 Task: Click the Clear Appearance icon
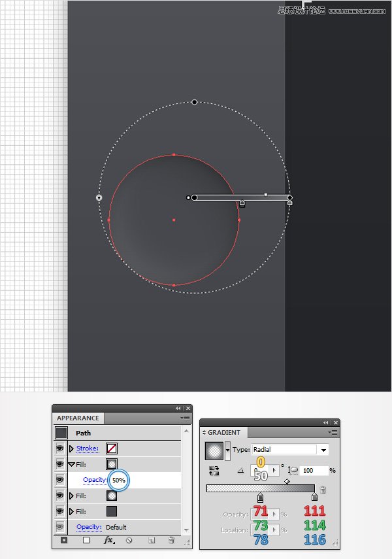click(129, 541)
